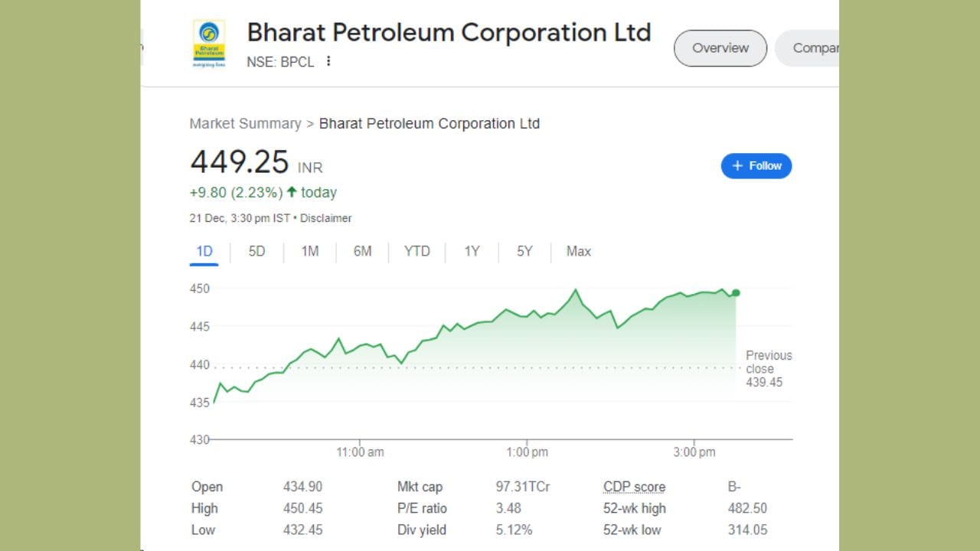Viewport: 980px width, 551px height.
Task: Click the CDP score label
Action: point(634,487)
